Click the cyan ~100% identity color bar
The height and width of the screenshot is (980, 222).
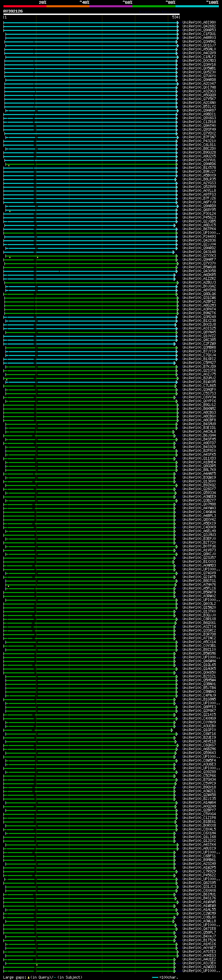click(197, 6)
